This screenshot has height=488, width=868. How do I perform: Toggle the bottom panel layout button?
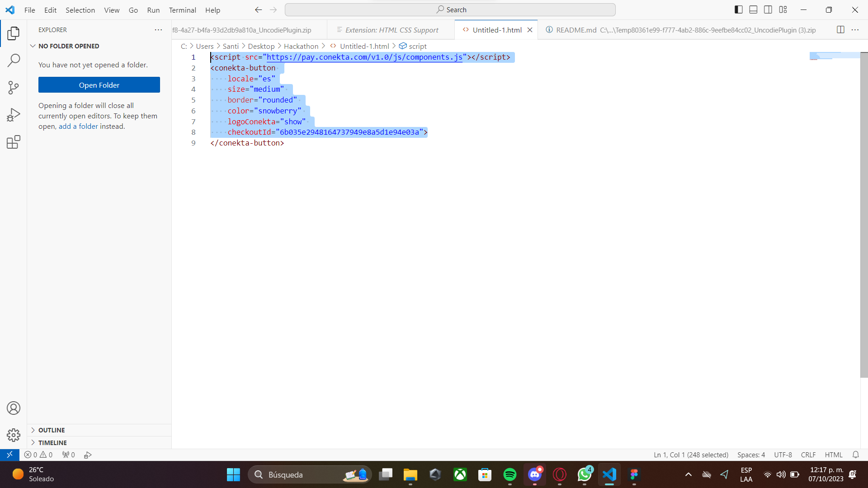point(753,9)
